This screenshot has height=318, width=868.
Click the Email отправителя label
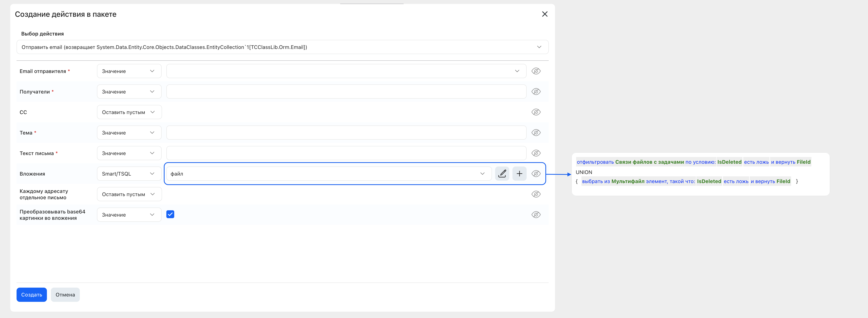43,71
